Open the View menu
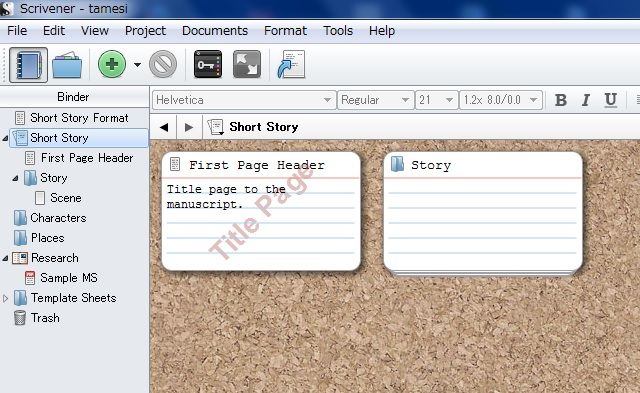 pos(95,31)
